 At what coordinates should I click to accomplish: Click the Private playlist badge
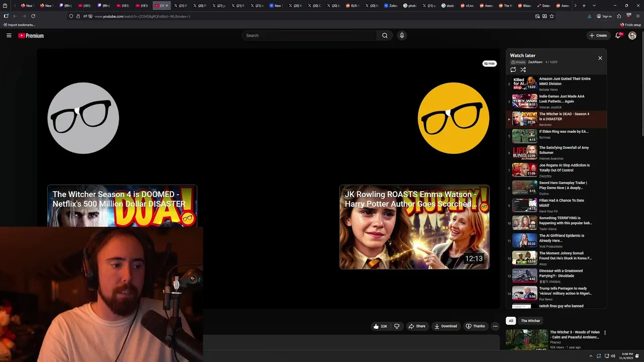tap(518, 62)
